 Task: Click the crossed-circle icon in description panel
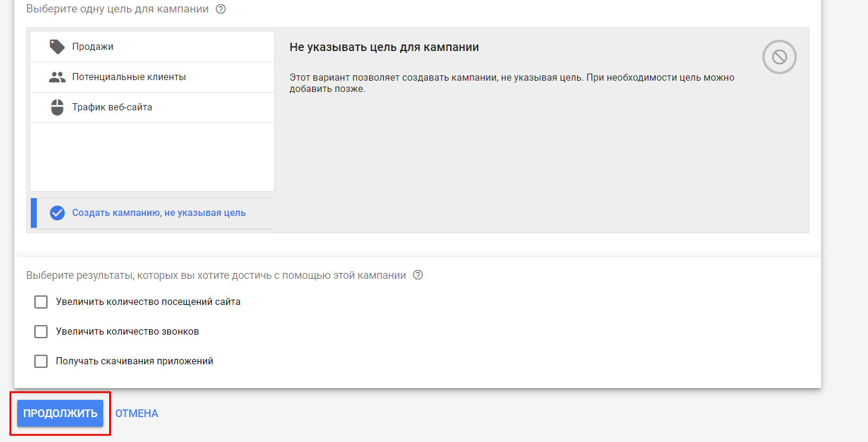(x=779, y=57)
